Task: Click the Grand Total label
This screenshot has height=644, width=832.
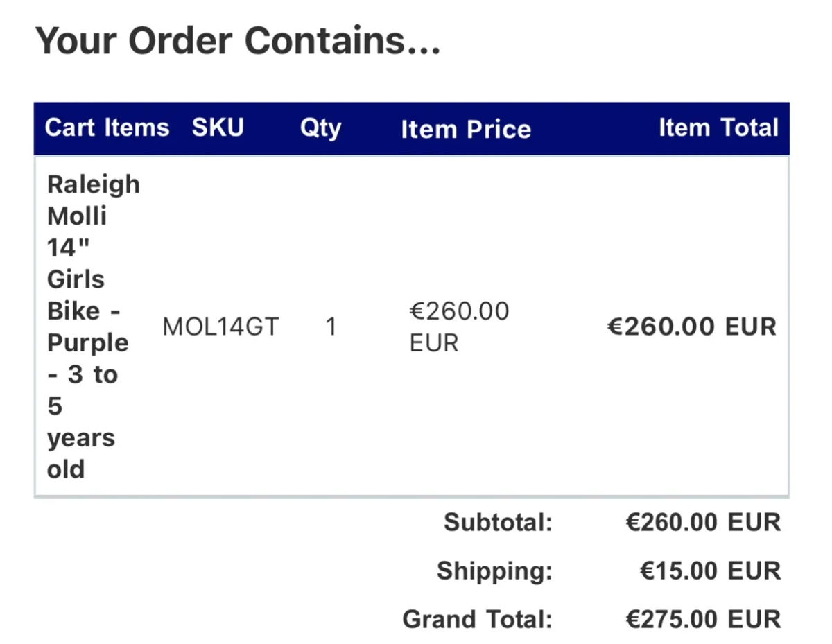Action: click(x=478, y=619)
